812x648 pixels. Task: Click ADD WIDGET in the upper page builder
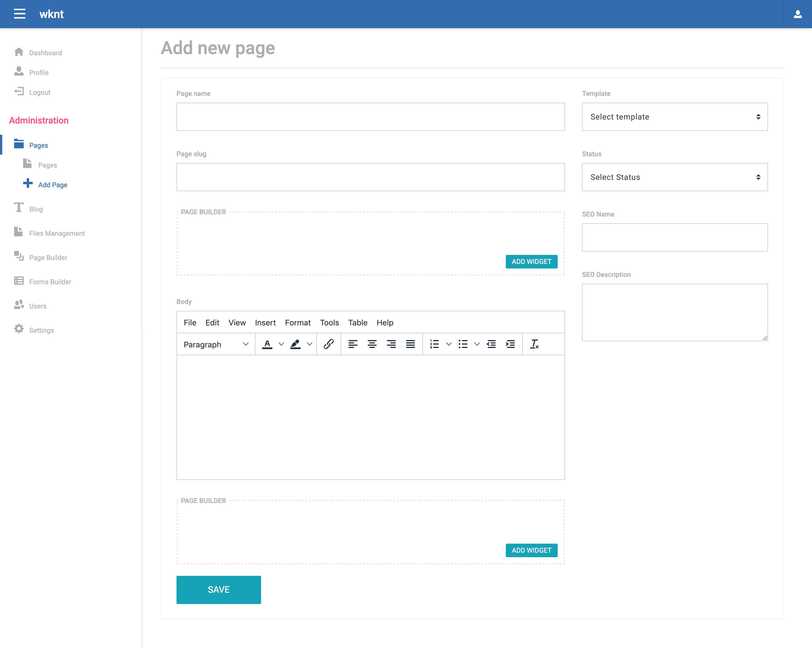click(x=531, y=261)
